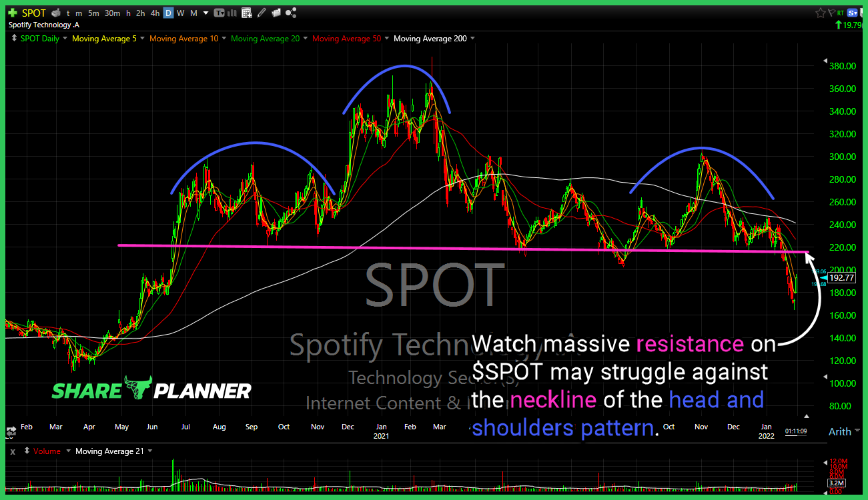
Task: Close the volume panel with x
Action: [13, 451]
